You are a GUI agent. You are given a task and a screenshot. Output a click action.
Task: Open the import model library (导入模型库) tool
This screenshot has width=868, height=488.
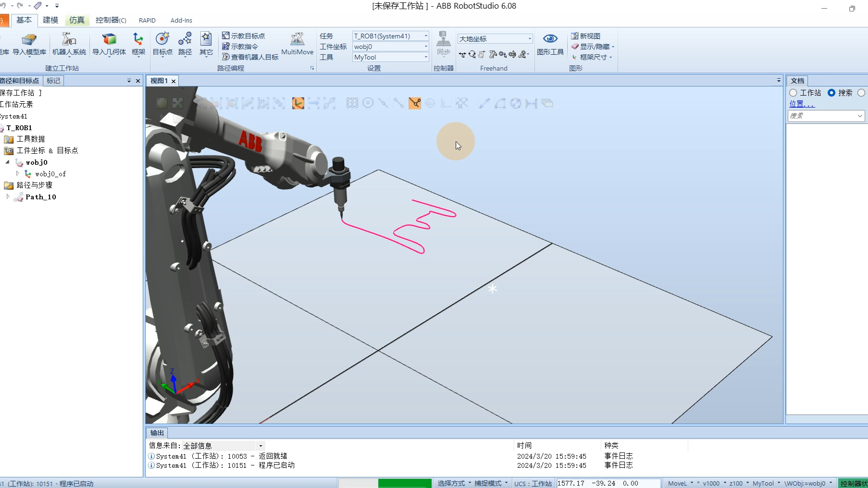coord(29,44)
